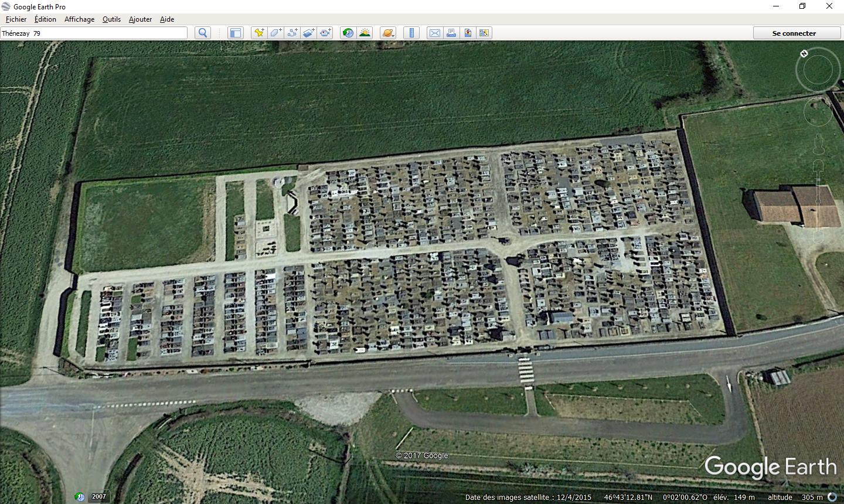Click the move joystick circle
Viewport: 844px width, 504px height.
point(818,112)
